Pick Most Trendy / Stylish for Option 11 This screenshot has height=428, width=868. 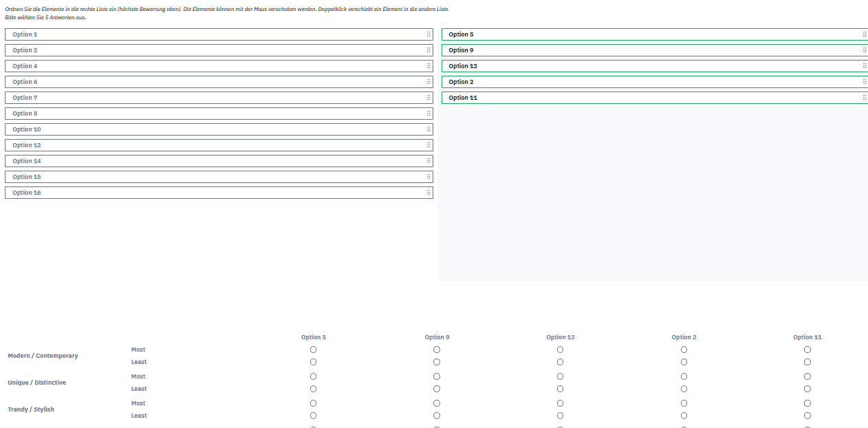pyautogui.click(x=807, y=403)
